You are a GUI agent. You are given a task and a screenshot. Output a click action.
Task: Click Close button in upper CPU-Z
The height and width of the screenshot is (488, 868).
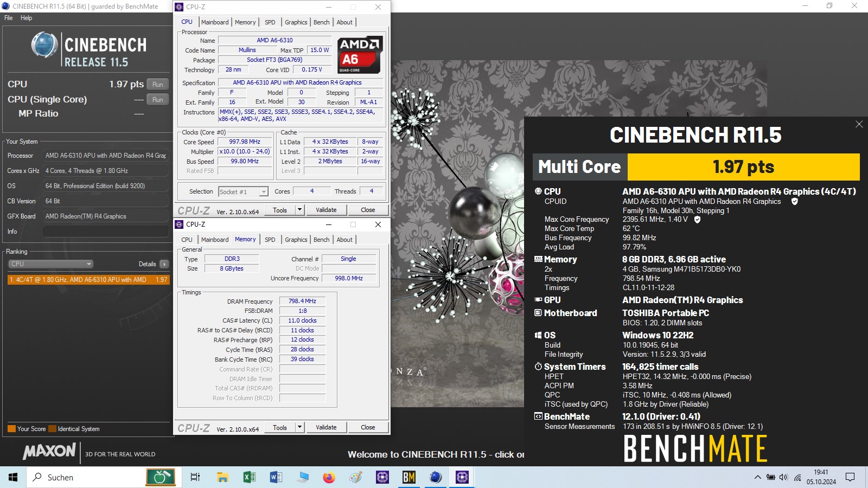tap(368, 210)
